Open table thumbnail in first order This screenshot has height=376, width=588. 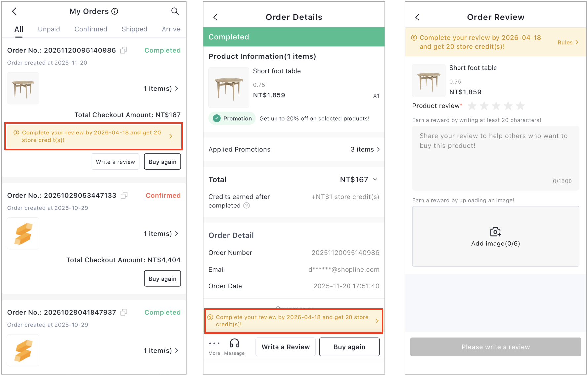[23, 88]
